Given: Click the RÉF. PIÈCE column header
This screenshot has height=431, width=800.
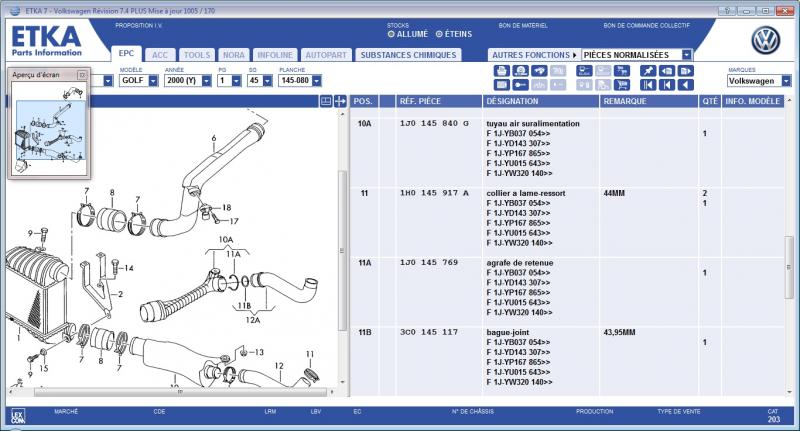Looking at the screenshot, I should [439, 101].
